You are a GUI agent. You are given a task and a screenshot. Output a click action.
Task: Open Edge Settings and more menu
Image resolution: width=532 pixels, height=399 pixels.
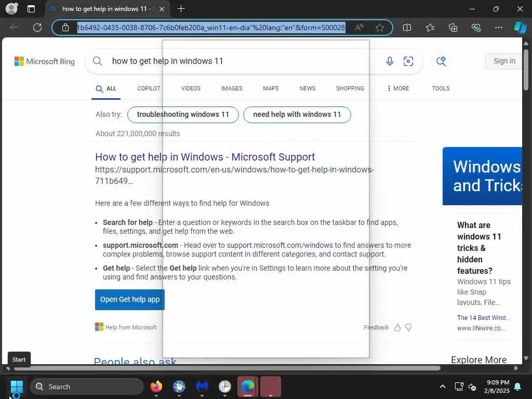(x=498, y=28)
